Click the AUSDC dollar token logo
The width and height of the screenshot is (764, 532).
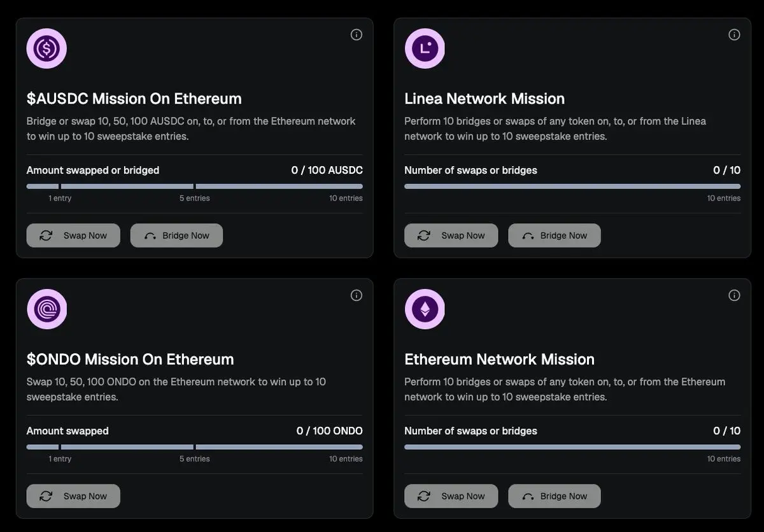(46, 48)
